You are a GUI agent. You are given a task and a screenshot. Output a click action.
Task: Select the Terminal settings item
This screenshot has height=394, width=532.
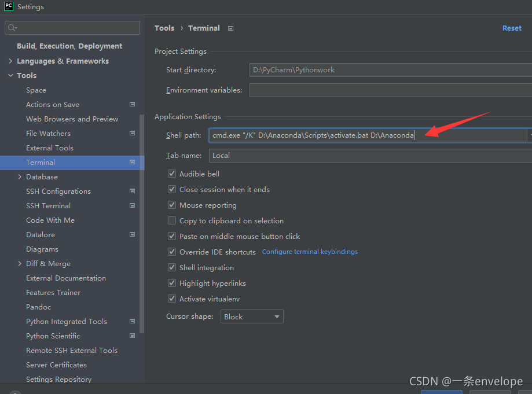(72, 163)
